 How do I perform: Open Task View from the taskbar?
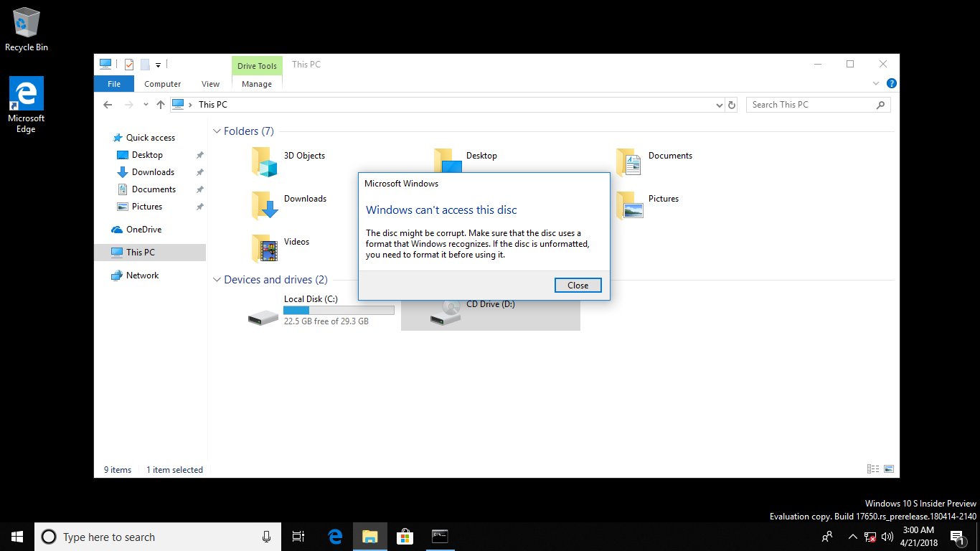coord(298,537)
